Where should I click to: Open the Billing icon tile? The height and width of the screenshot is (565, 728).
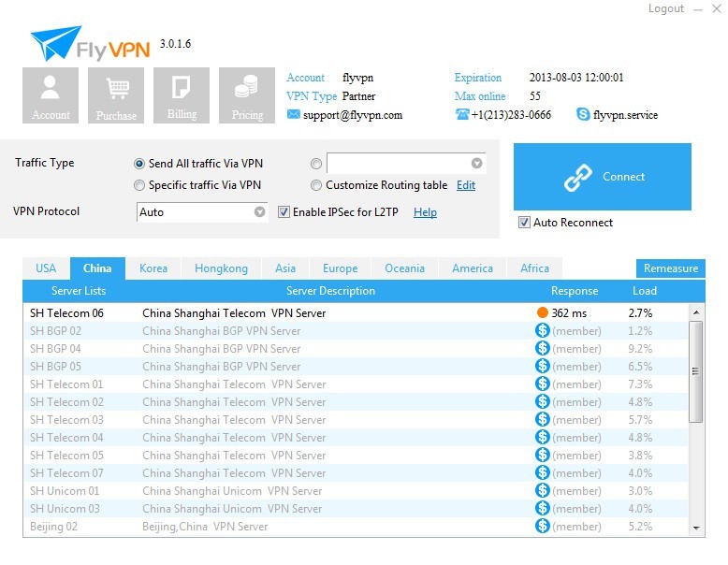[x=182, y=95]
